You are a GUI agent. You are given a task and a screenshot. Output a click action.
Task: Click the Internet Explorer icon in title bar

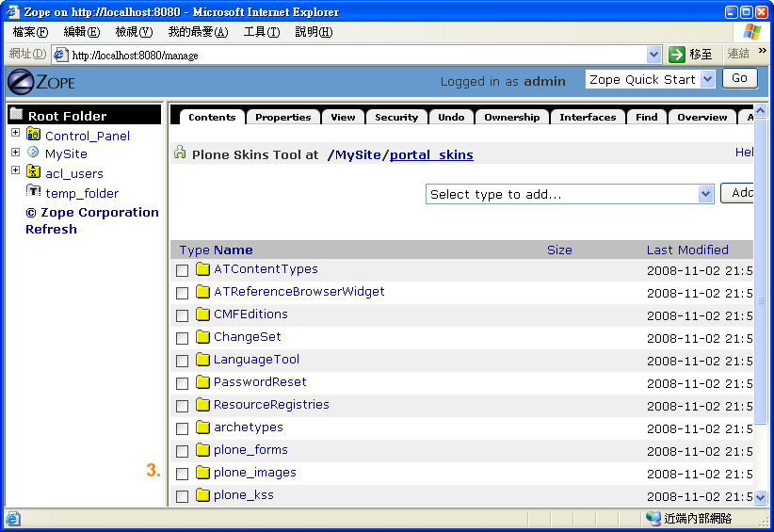pos(12,11)
